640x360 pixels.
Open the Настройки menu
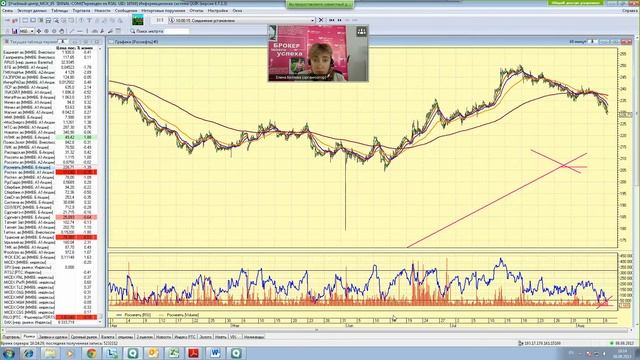click(218, 11)
